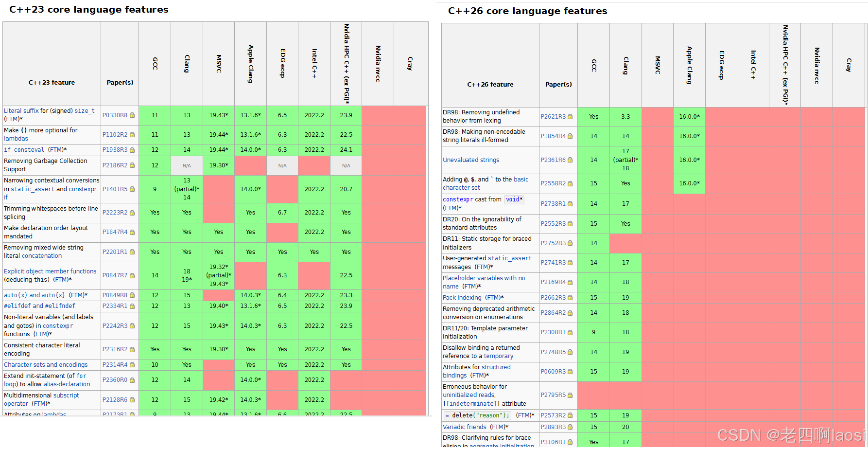Open paper P2128R6
The height and width of the screenshot is (450, 868).
[115, 400]
